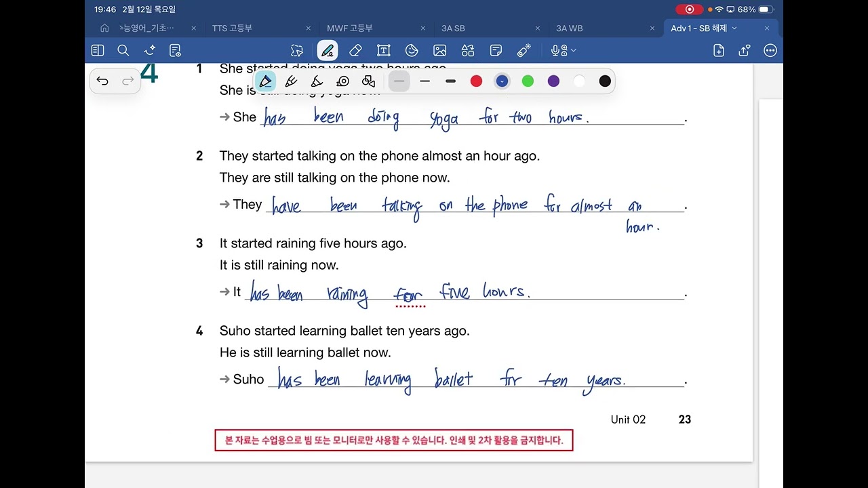Switch to the TTS 고등부 tab

coord(232,28)
